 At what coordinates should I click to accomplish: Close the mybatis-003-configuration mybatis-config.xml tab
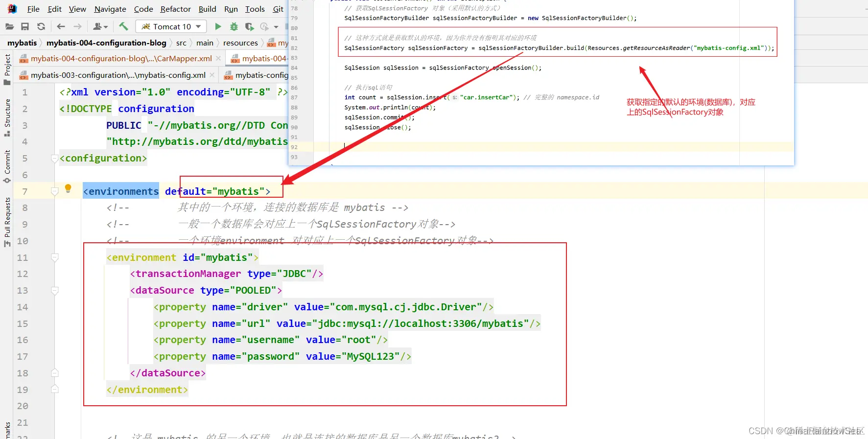tap(212, 75)
